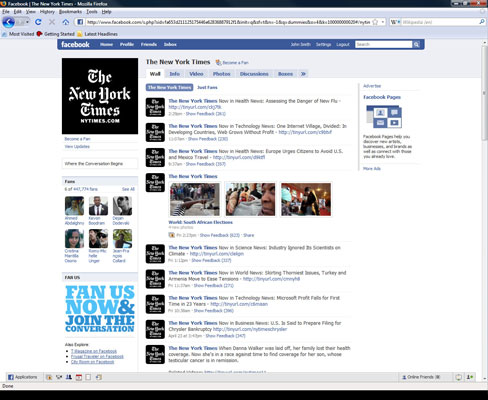The image size is (488, 400).
Task: Click inside the Facebook search field
Action: click(384, 44)
